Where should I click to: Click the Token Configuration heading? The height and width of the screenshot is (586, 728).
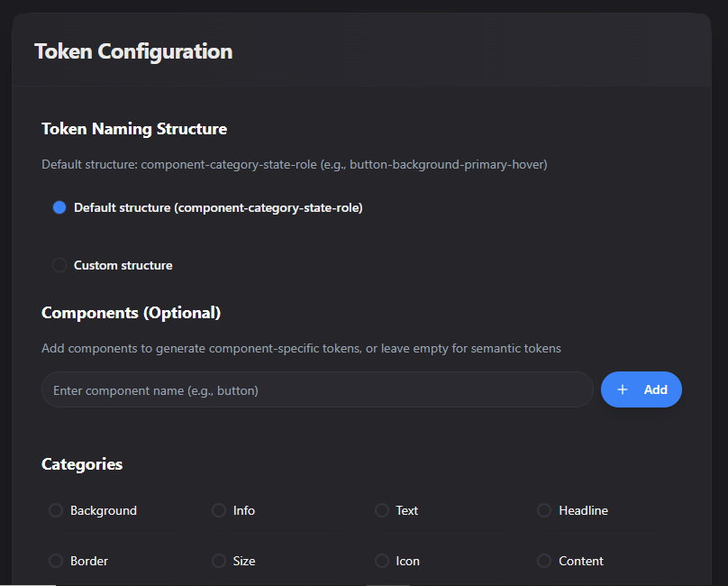(132, 51)
